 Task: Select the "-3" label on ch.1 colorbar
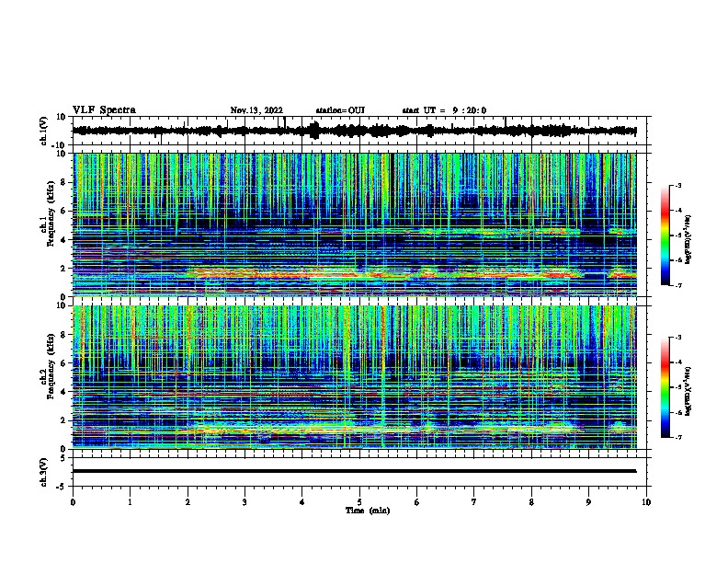(x=677, y=186)
